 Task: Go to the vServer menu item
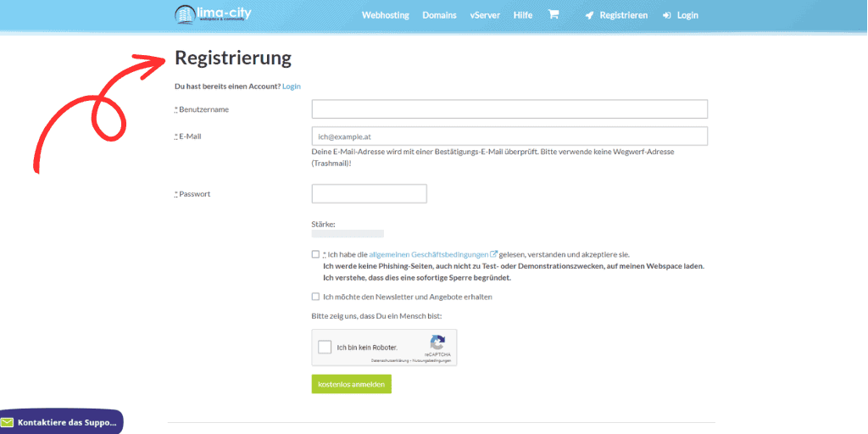(485, 15)
